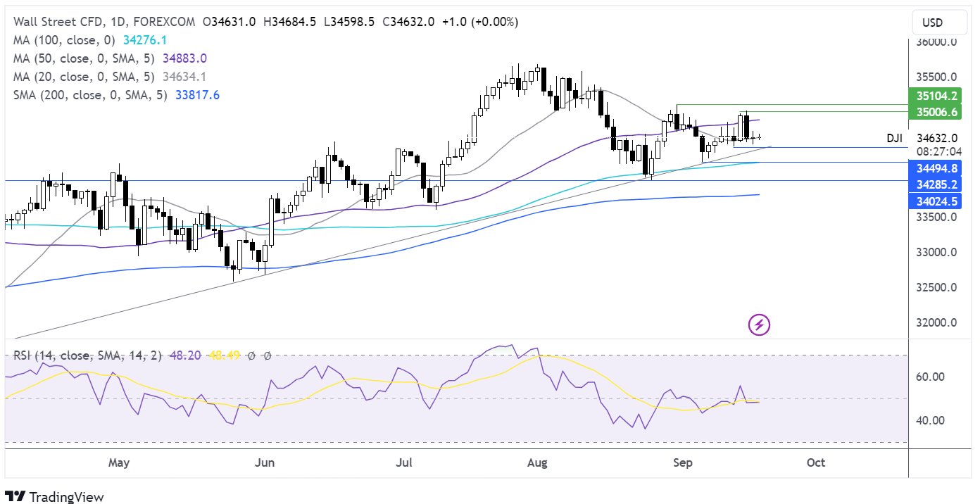The image size is (980, 504).
Task: Click the 34285.2 blue price label
Action: click(936, 184)
